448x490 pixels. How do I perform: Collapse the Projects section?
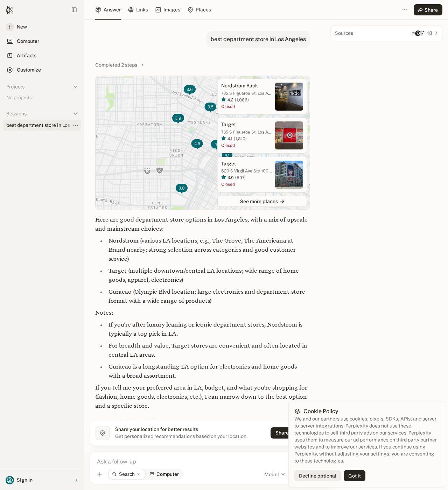76,87
